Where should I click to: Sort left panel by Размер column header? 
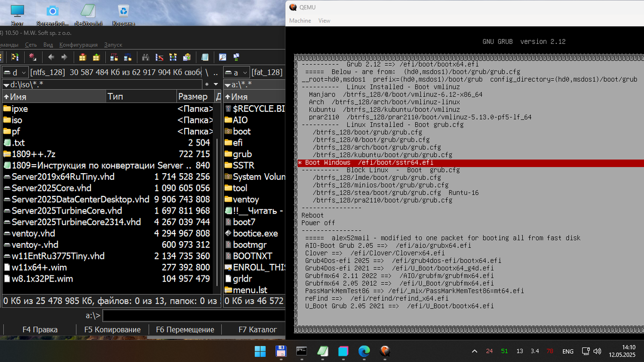tap(195, 96)
